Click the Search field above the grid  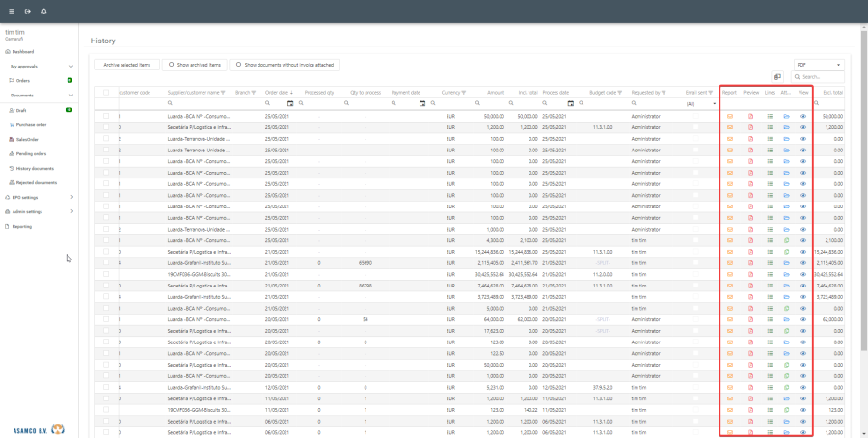(822, 77)
